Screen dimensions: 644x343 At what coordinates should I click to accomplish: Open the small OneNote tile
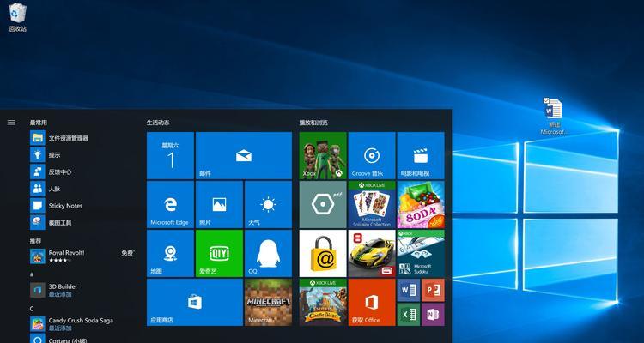click(433, 315)
